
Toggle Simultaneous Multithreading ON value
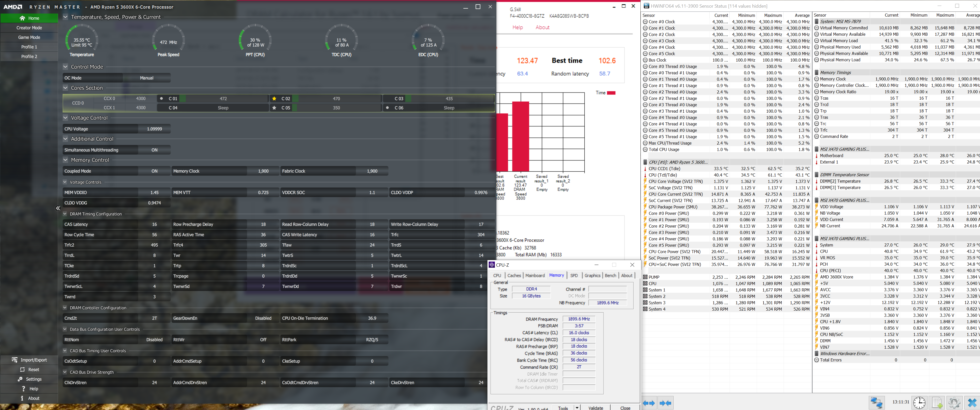coord(154,150)
